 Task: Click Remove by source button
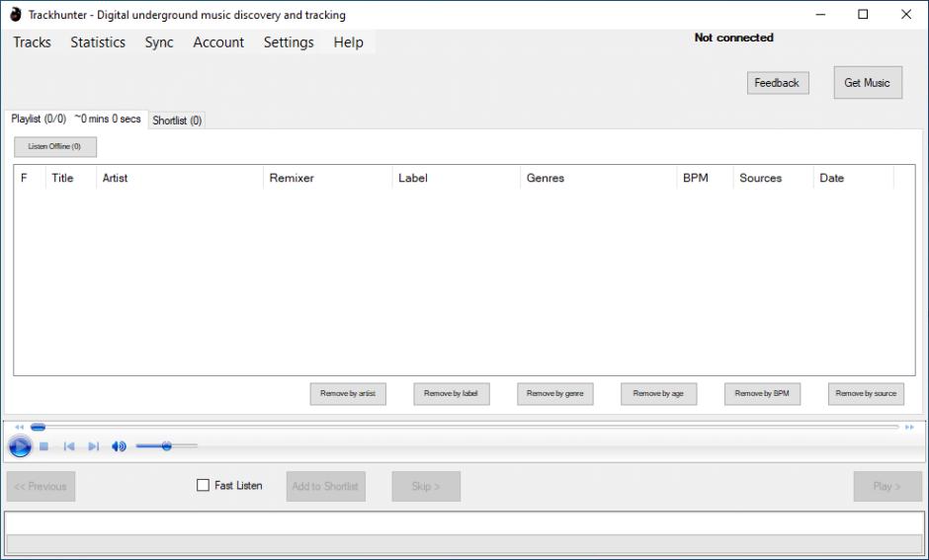click(866, 394)
